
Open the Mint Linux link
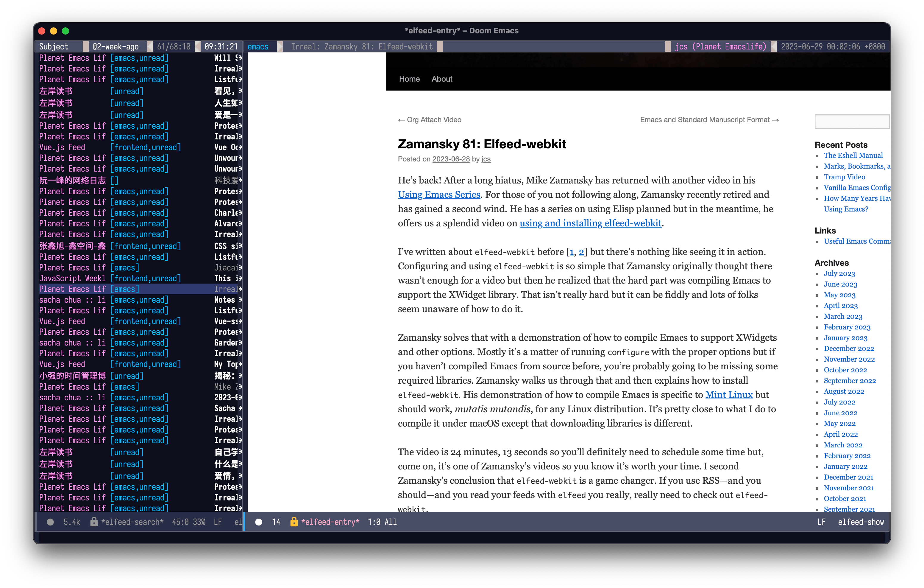[728, 394]
